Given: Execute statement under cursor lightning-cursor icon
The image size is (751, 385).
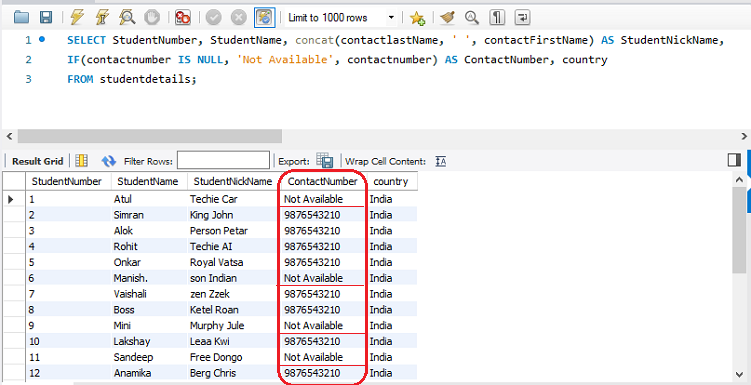Looking at the screenshot, I should [102, 18].
